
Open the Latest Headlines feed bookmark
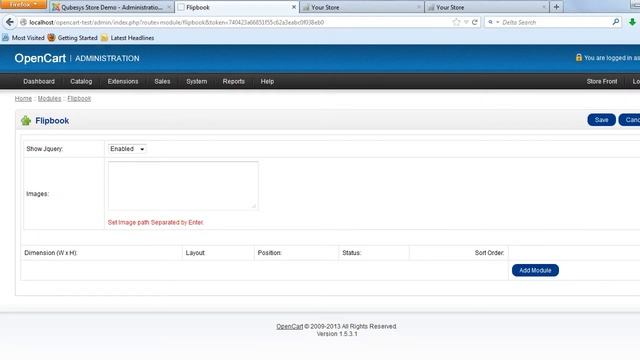[x=128, y=38]
